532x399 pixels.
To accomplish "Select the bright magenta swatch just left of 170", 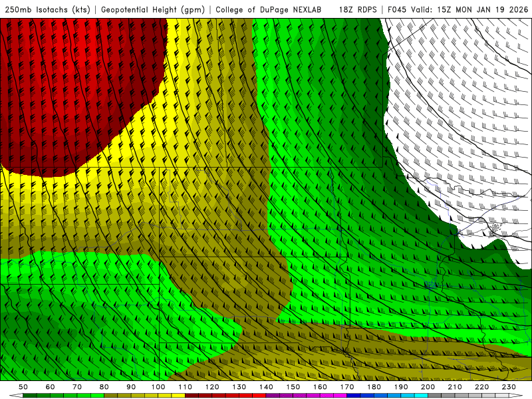I will [340, 396].
